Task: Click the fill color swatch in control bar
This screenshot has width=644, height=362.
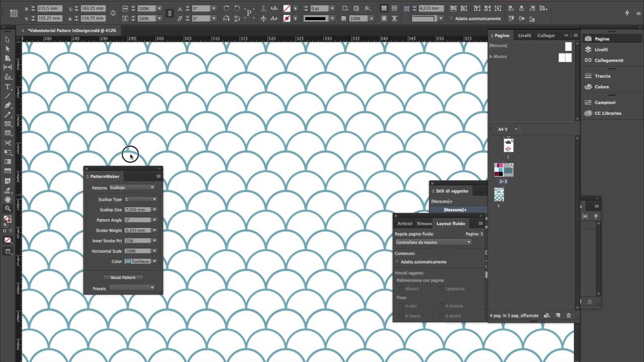Action: pyautogui.click(x=287, y=9)
